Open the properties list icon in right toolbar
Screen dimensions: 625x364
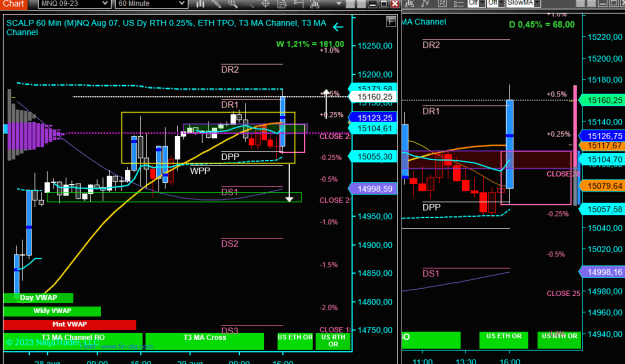tap(459, 3)
